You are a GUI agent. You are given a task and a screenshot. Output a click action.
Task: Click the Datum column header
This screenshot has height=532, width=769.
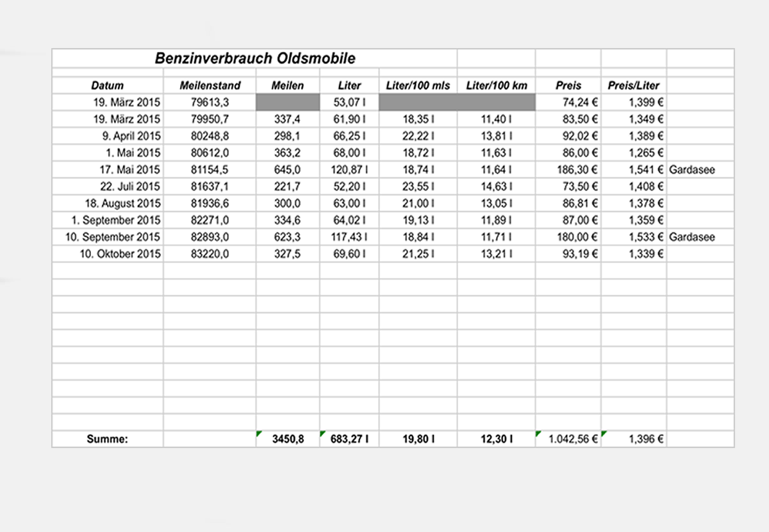coord(107,85)
